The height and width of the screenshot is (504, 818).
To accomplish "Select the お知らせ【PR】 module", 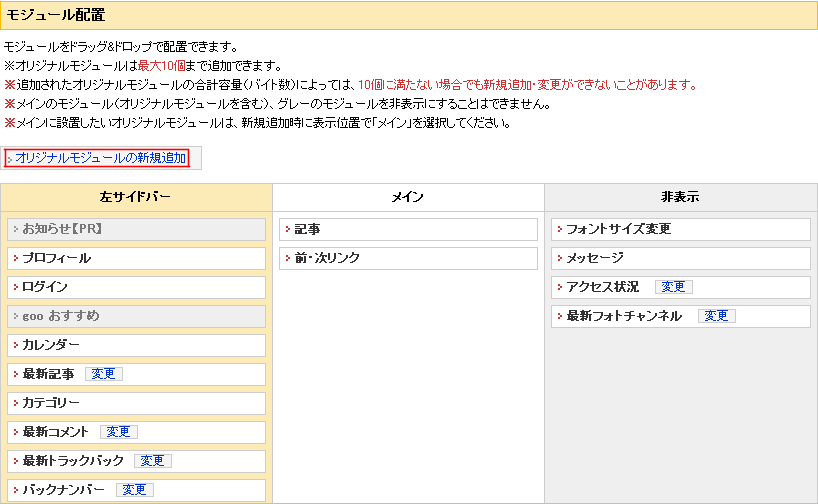I will (x=136, y=230).
